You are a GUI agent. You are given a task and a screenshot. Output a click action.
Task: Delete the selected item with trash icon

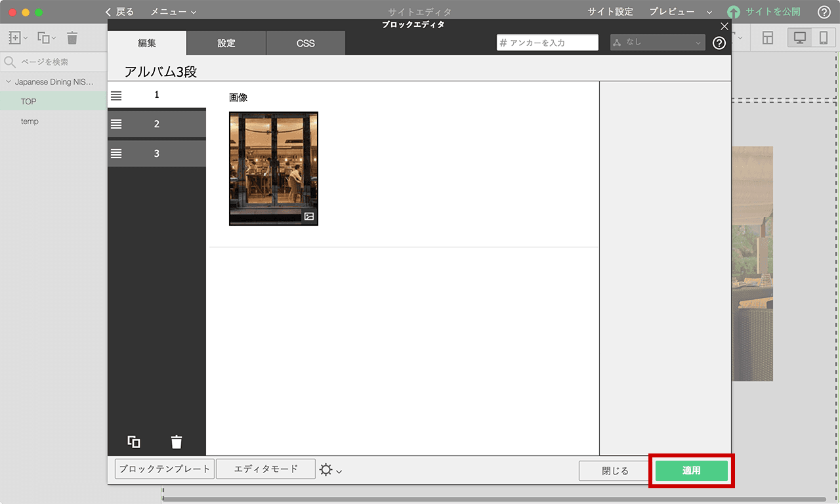pos(177,442)
